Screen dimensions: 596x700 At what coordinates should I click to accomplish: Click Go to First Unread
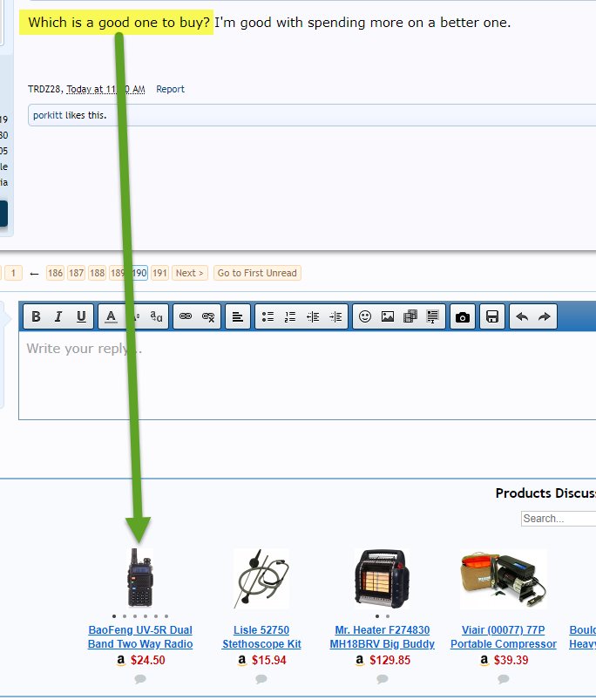click(x=257, y=273)
